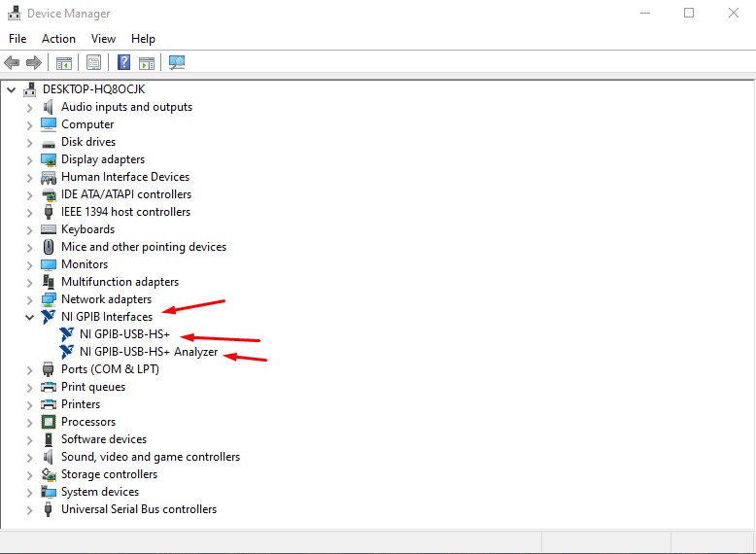The height and width of the screenshot is (554, 756).
Task: Click the Display adapters icon
Action: tap(49, 159)
